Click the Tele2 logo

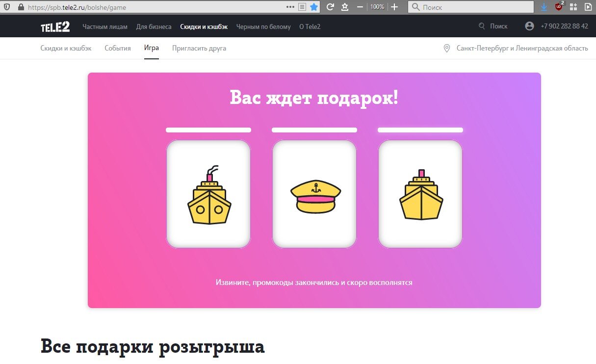tap(55, 26)
